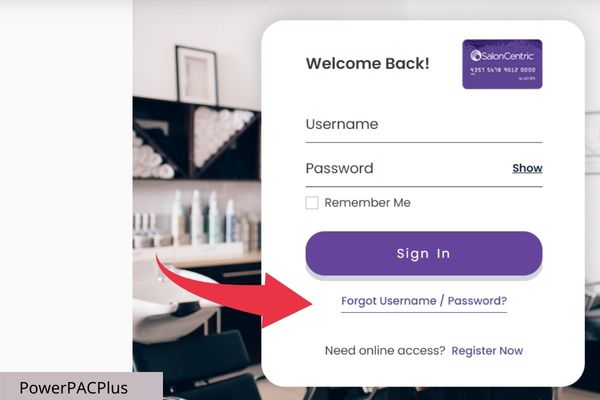Select the SalonCentric swirl logo icon

(x=475, y=56)
